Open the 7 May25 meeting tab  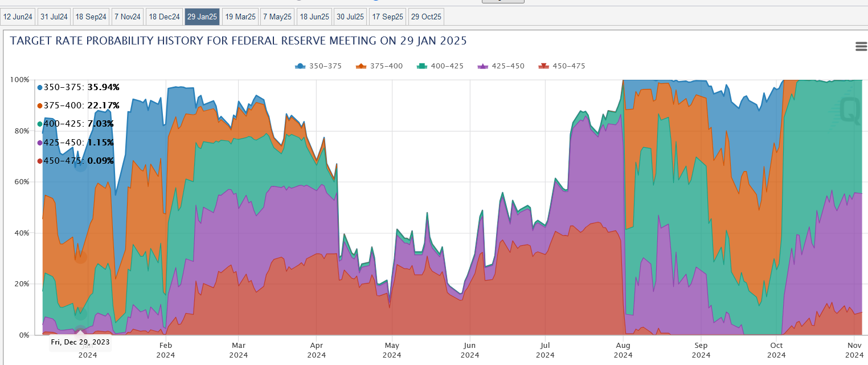click(277, 17)
